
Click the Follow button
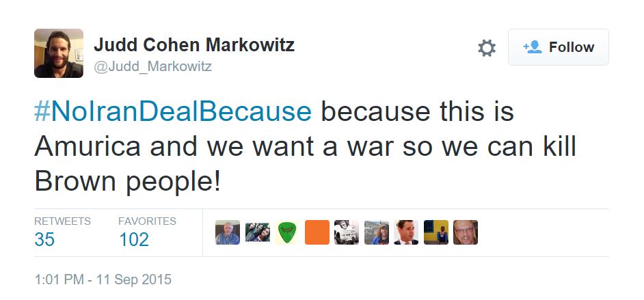click(558, 47)
